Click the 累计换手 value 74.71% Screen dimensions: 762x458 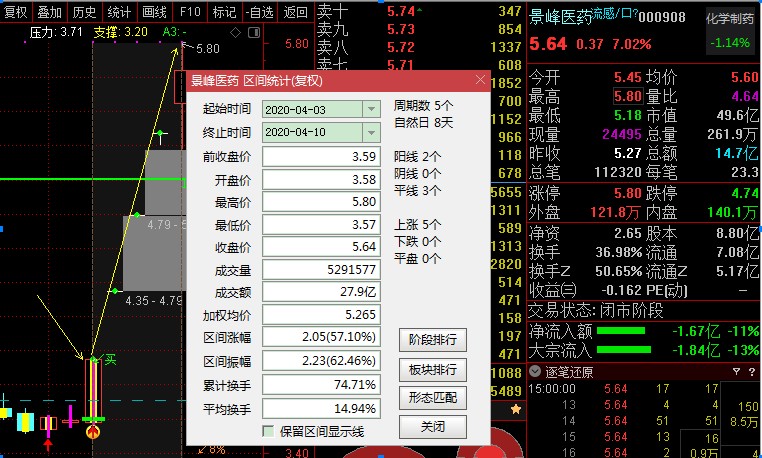(321, 385)
